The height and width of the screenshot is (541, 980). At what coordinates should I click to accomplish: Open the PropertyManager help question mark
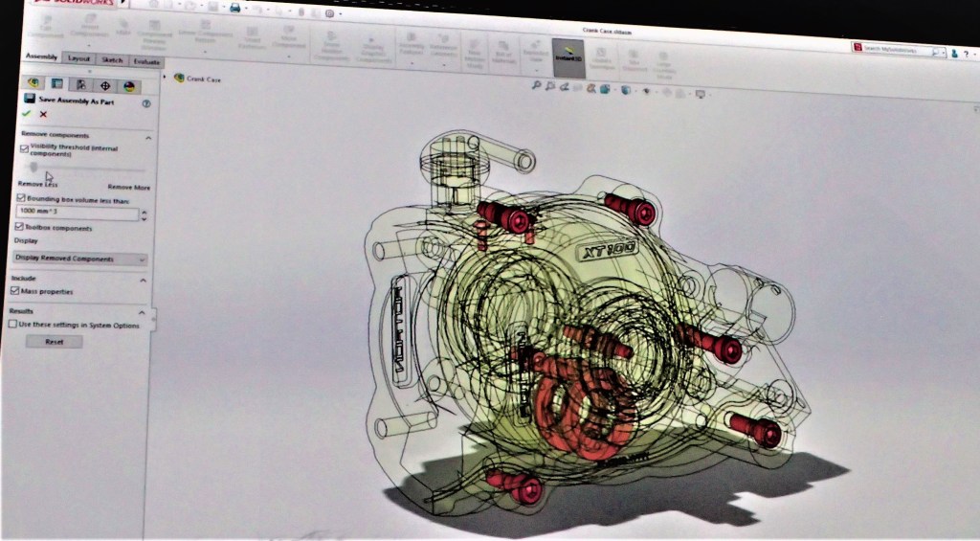146,103
